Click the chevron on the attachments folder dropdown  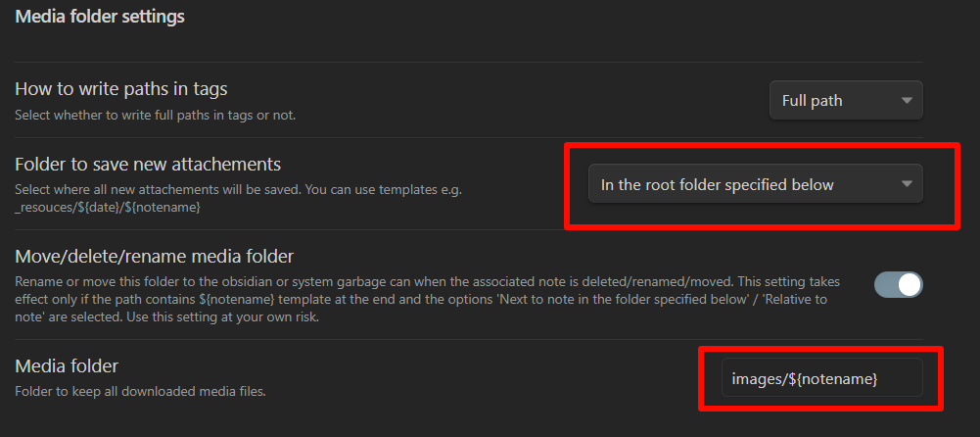[x=907, y=183]
